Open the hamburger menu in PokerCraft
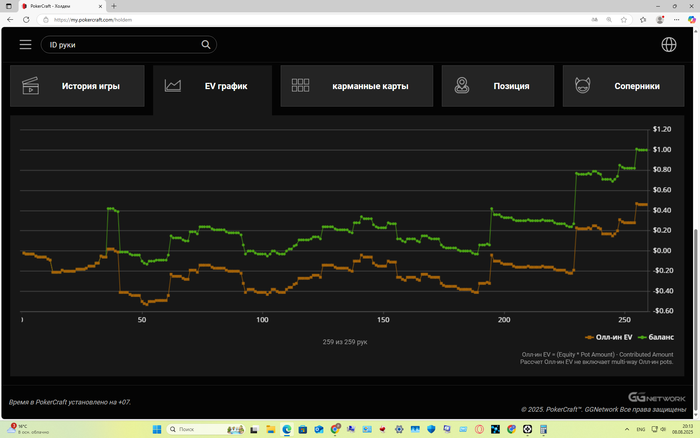 pos(25,45)
